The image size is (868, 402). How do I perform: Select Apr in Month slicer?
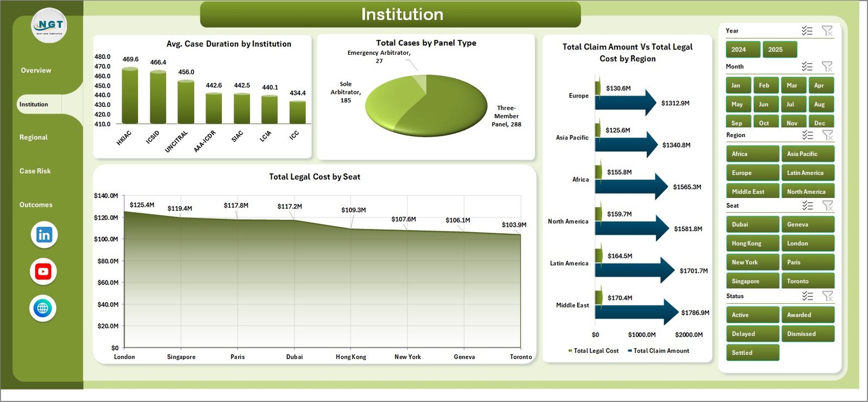(821, 85)
